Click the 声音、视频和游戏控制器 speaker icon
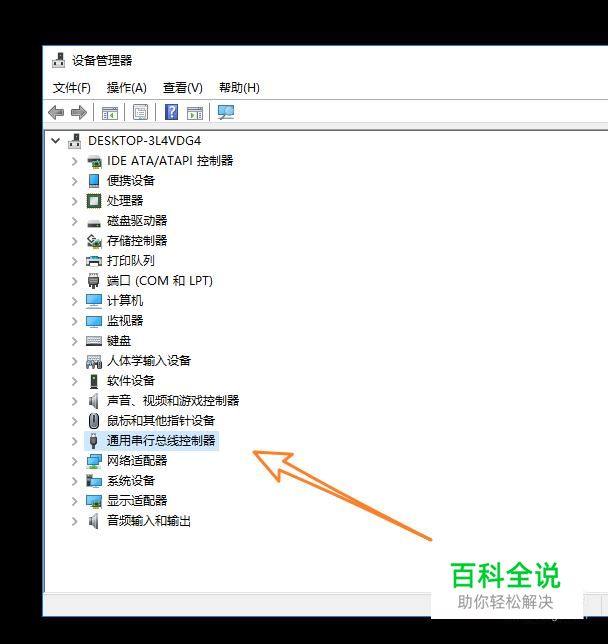This screenshot has width=608, height=644. [94, 401]
